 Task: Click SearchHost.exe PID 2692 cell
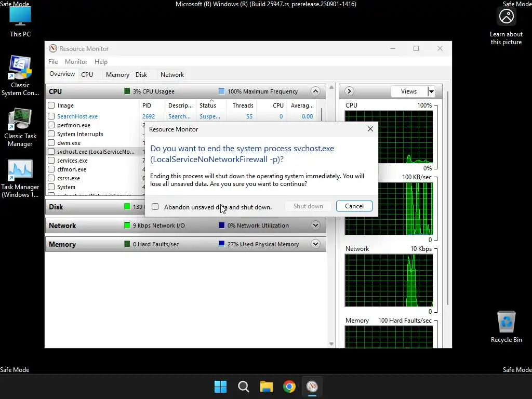[x=149, y=116]
